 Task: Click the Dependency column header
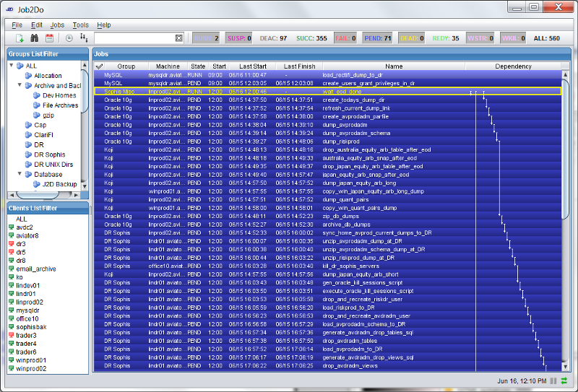[x=513, y=66]
